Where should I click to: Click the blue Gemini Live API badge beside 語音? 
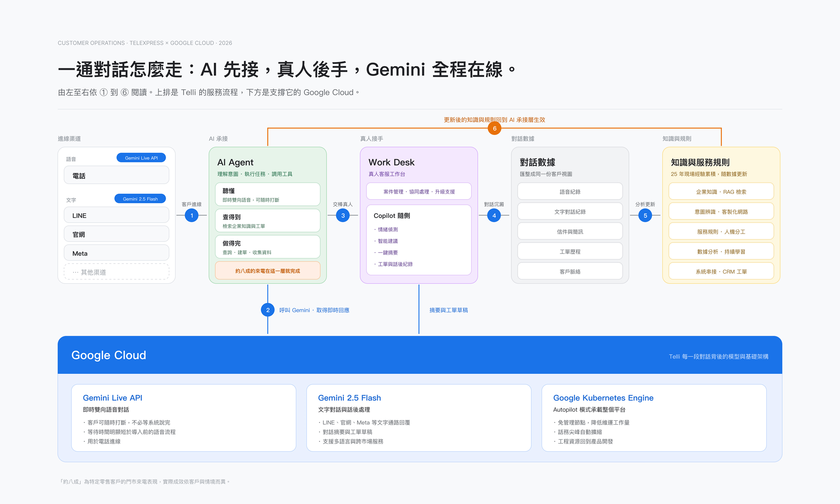(141, 158)
